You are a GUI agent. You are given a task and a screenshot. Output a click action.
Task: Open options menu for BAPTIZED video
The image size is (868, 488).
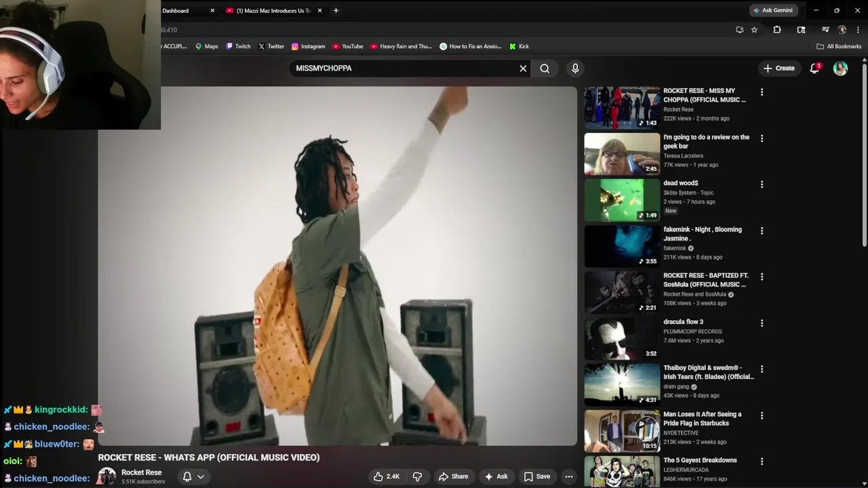point(762,277)
